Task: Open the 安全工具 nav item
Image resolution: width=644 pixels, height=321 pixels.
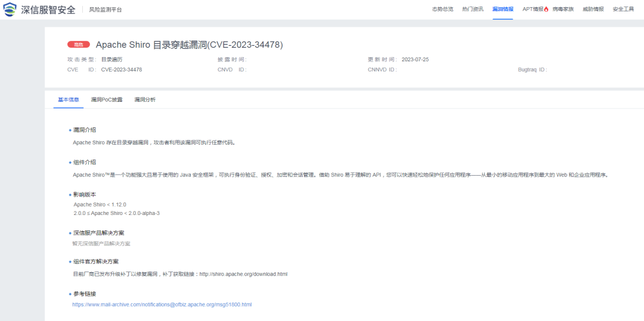Action: click(x=623, y=10)
